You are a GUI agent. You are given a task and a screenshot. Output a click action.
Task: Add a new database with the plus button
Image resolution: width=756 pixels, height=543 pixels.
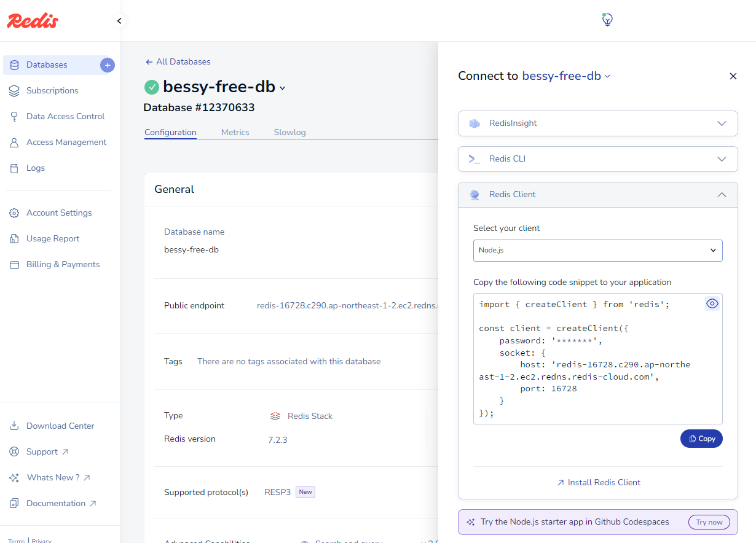[x=108, y=64]
